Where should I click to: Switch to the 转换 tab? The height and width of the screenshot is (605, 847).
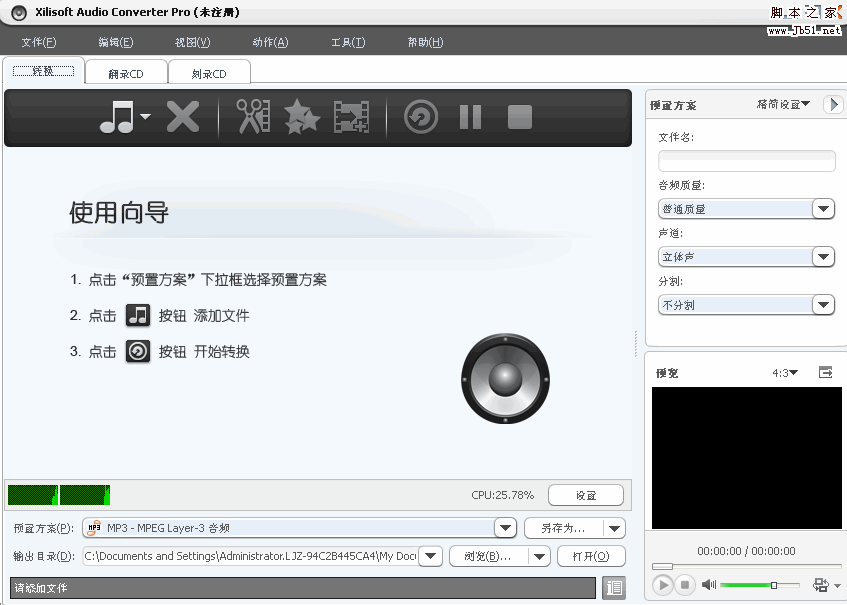point(43,71)
